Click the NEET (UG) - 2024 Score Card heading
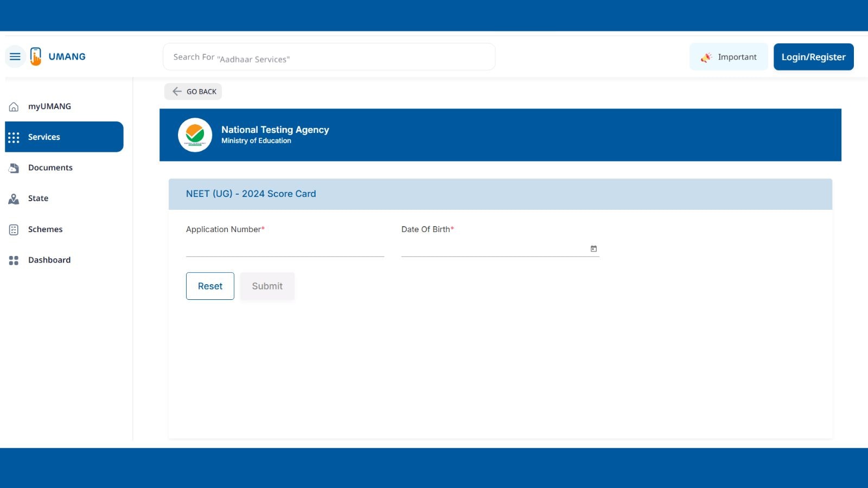 pos(251,194)
